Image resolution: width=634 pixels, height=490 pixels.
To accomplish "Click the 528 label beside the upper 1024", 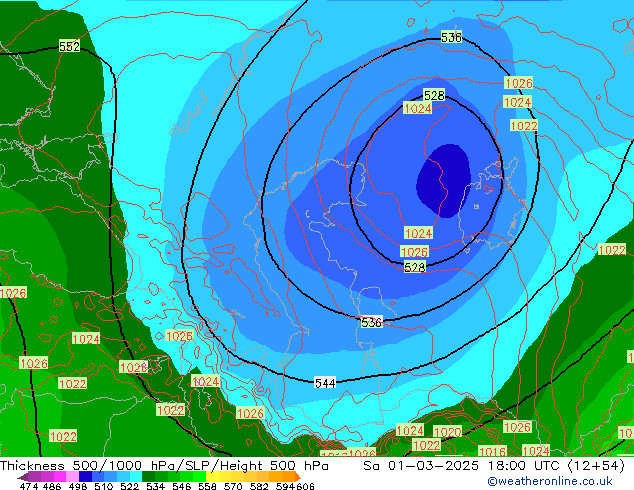I will [434, 95].
